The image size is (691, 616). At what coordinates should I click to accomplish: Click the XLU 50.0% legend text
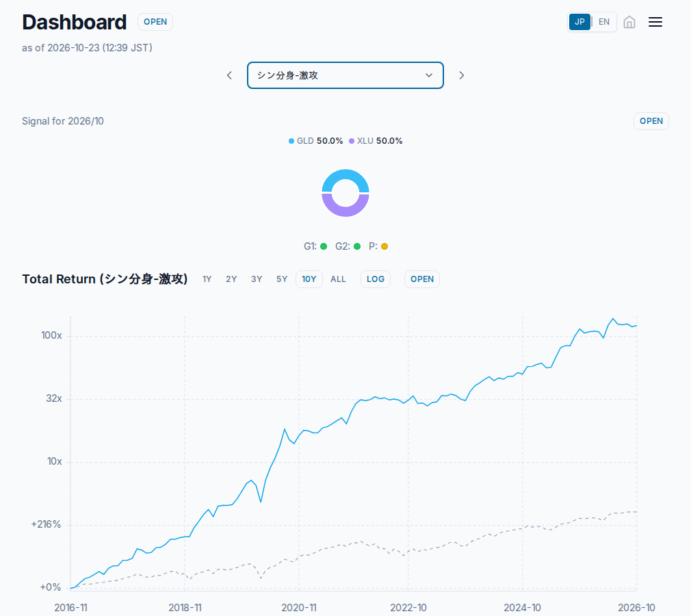pyautogui.click(x=380, y=141)
